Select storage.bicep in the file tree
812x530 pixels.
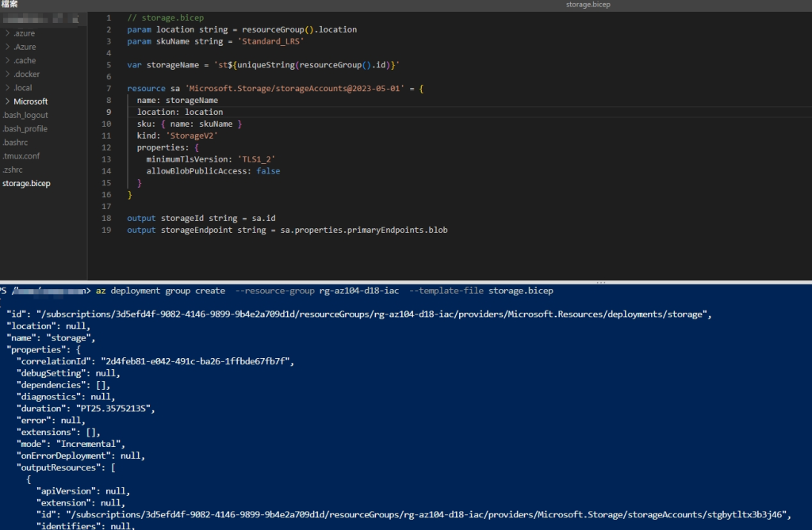tap(26, 183)
